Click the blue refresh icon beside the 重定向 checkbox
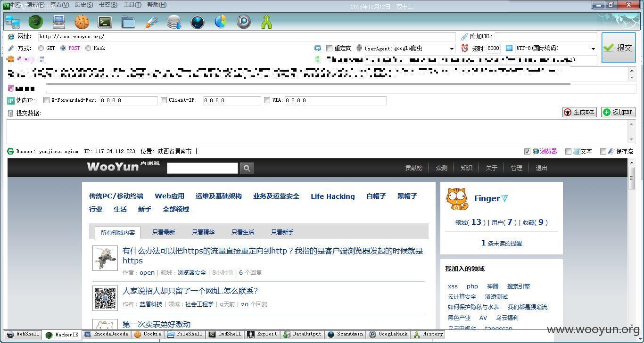The image size is (644, 343). pos(318,48)
